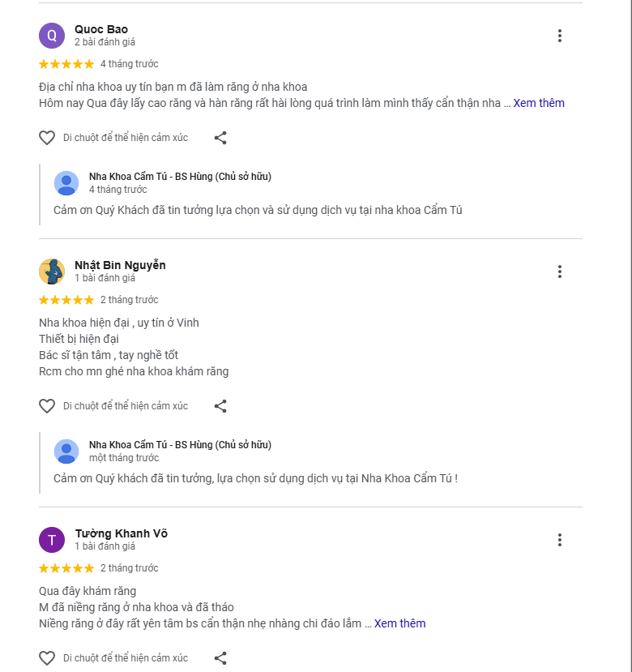632x672 pixels.
Task: Open reviewer name Nhật Bin Nguyễn
Action: (x=120, y=265)
